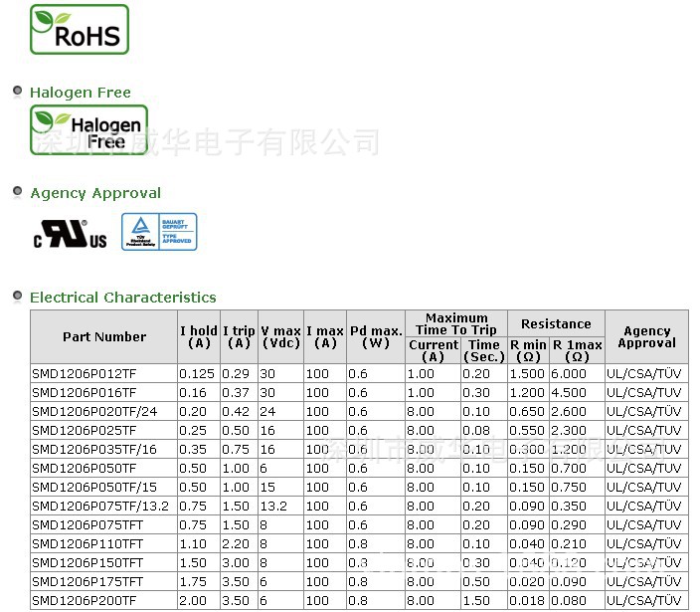This screenshot has width=700, height=612.
Task: Select part number SMD1206P200TF
Action: pos(85,601)
